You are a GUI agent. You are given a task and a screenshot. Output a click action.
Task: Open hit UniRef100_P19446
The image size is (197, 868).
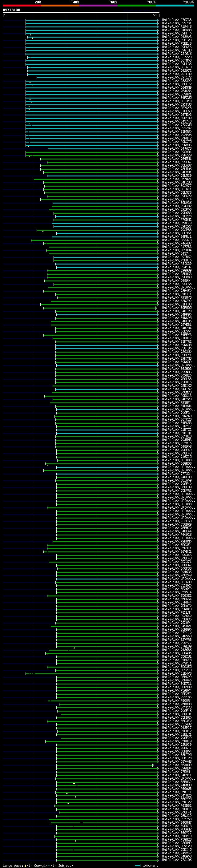pos(176,26)
